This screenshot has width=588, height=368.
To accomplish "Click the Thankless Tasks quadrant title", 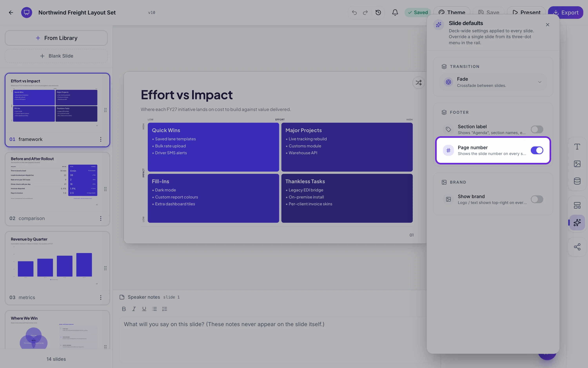I will coord(305,181).
